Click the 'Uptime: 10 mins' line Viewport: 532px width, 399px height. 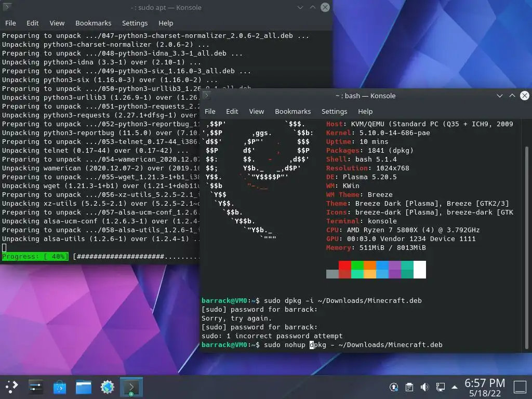357,141
